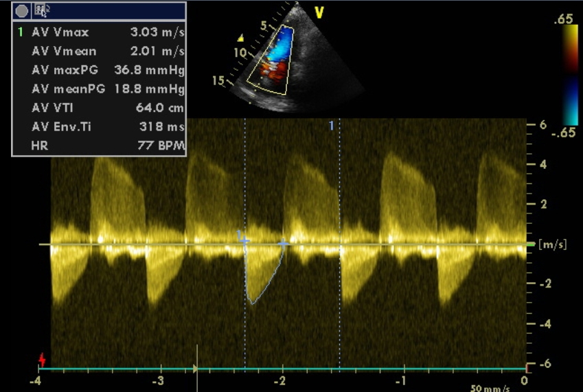The height and width of the screenshot is (392, 583).
Task: Select the HR label
Action: [x=40, y=146]
